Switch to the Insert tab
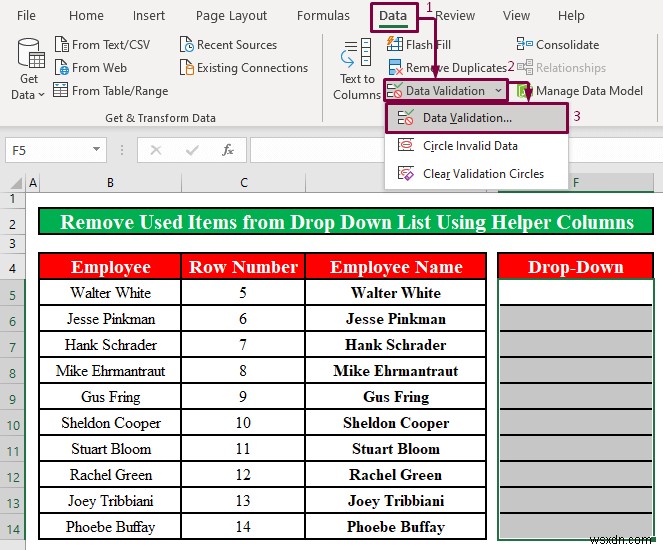The width and height of the screenshot is (663, 550). coord(148,16)
